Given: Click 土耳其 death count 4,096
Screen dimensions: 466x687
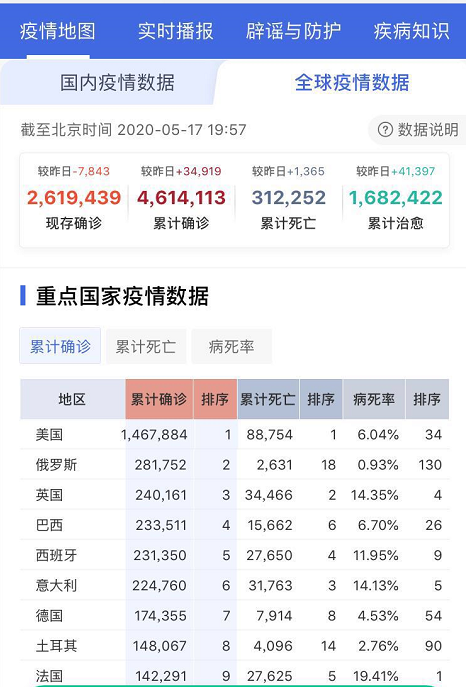Looking at the screenshot, I should [273, 646].
